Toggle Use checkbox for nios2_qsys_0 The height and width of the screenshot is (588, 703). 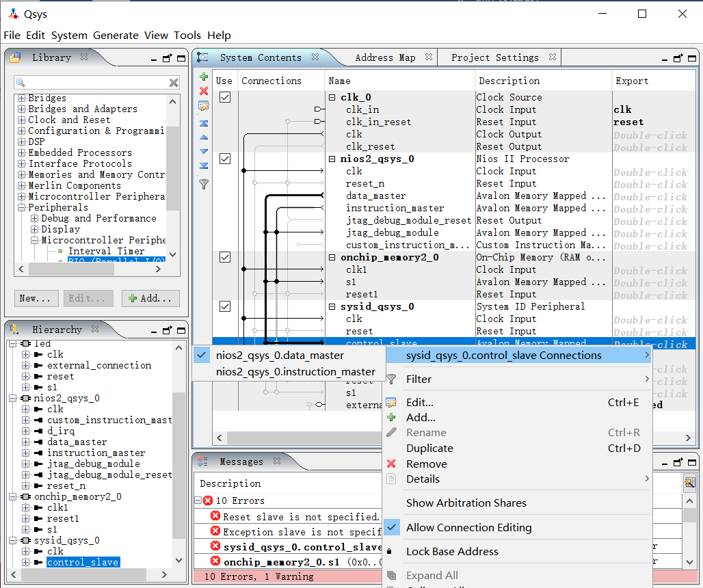pyautogui.click(x=224, y=159)
